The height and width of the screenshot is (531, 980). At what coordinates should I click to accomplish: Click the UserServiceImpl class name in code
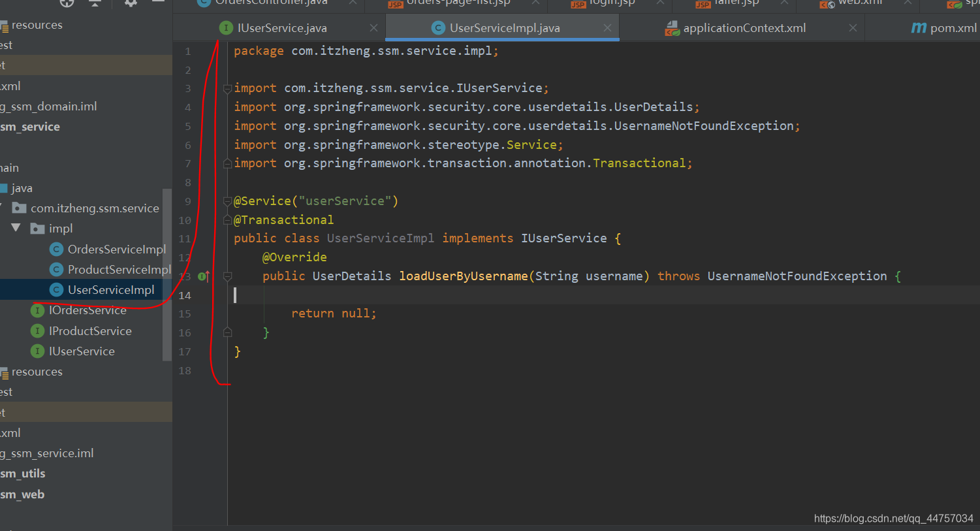(x=381, y=238)
